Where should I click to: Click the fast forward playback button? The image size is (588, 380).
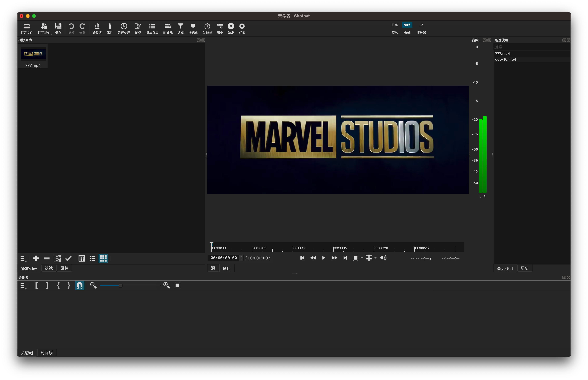(x=334, y=258)
